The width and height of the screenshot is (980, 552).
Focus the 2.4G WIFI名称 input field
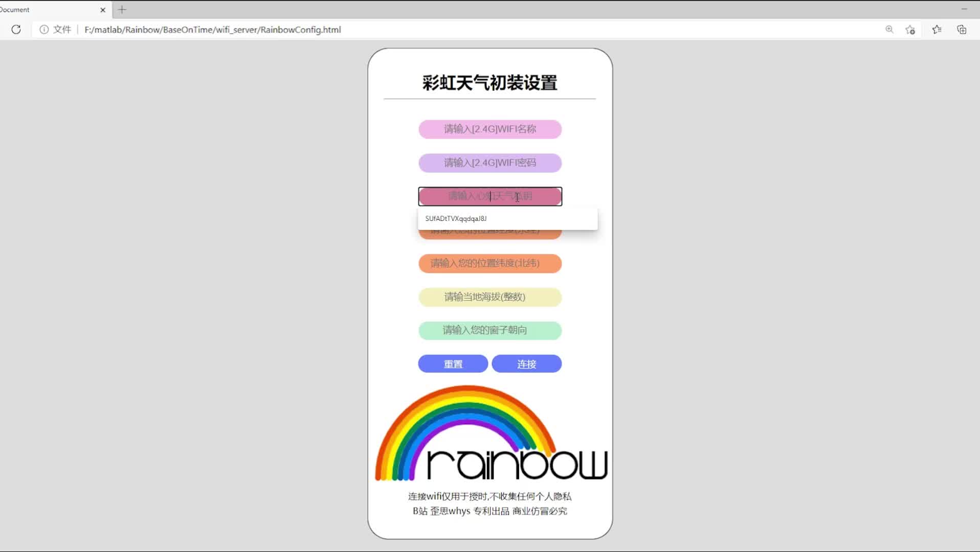(x=490, y=129)
